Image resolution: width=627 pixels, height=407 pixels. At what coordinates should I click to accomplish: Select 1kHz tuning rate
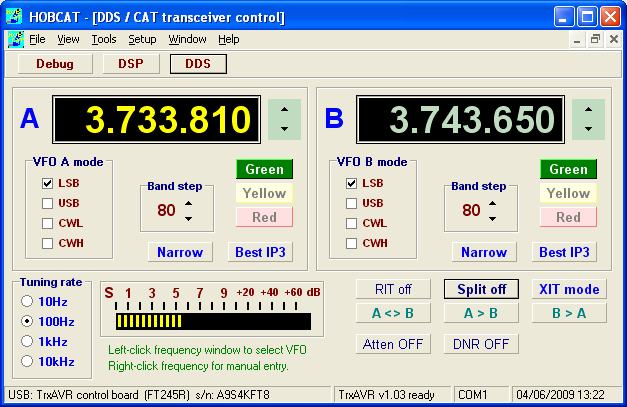point(30,341)
